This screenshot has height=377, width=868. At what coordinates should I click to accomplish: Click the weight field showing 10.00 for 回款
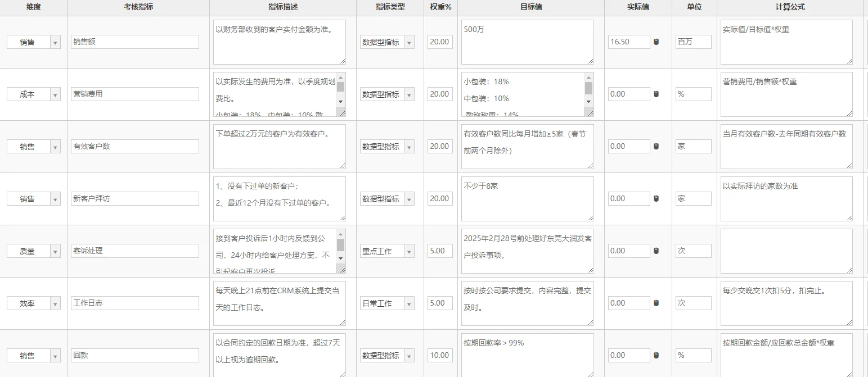tap(439, 355)
